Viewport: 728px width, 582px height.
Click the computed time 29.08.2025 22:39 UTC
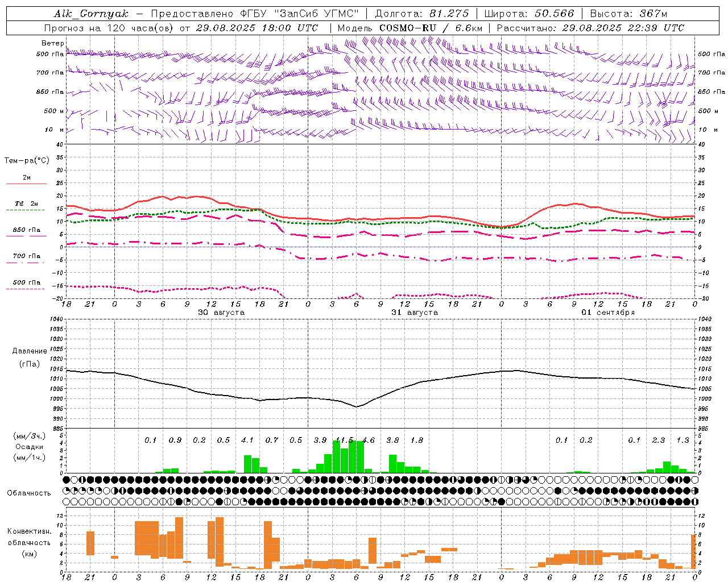[623, 28]
